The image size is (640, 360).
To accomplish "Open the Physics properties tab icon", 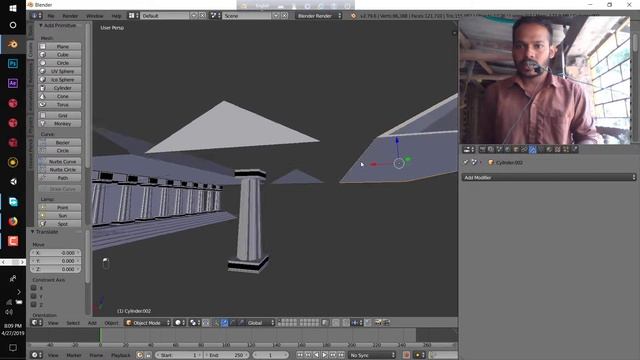I will tap(574, 150).
